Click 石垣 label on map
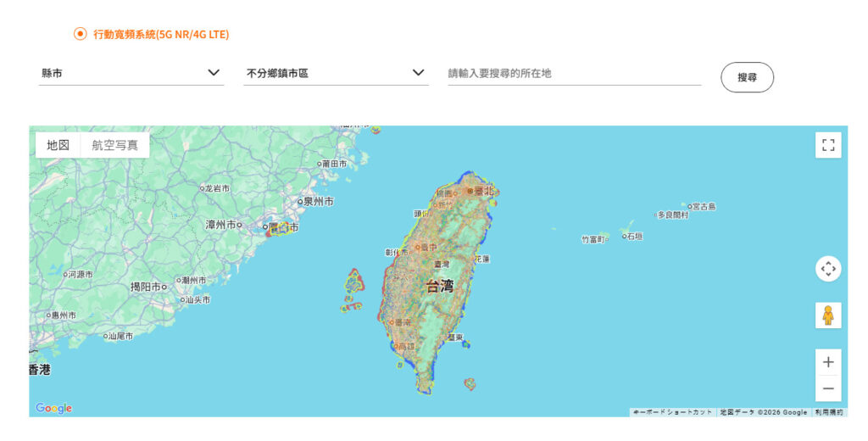 (x=635, y=236)
